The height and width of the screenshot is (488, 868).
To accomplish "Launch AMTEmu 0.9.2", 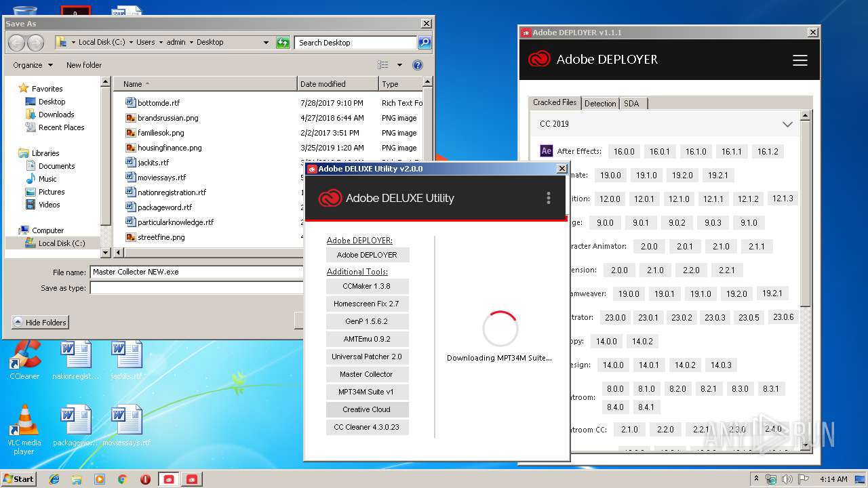I will (x=367, y=339).
